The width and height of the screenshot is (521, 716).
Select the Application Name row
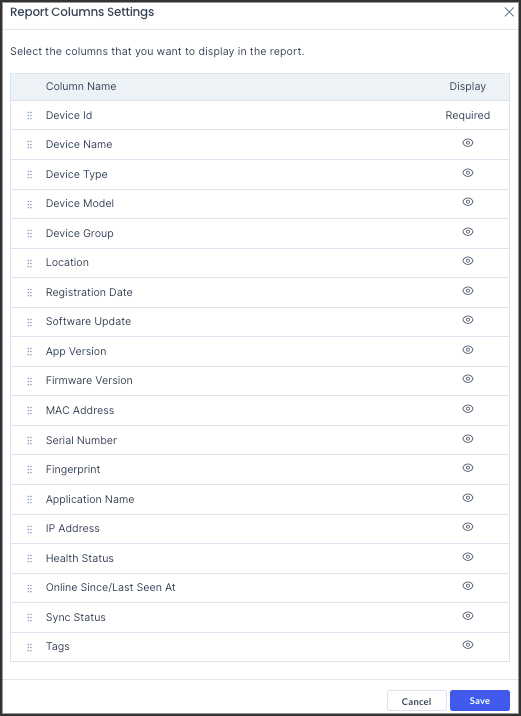pos(260,499)
